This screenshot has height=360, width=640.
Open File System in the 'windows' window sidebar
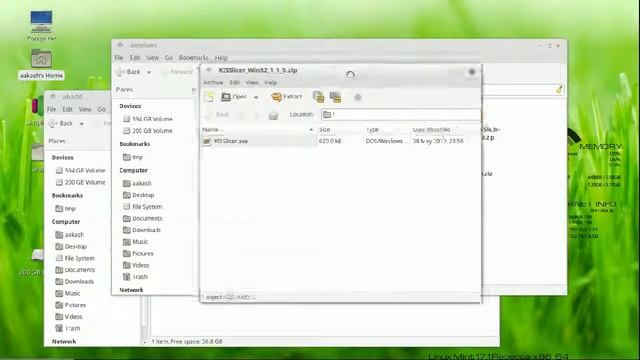point(143,207)
